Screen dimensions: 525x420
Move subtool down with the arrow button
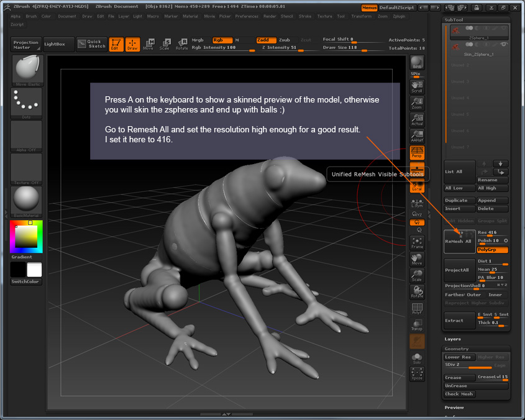point(500,163)
